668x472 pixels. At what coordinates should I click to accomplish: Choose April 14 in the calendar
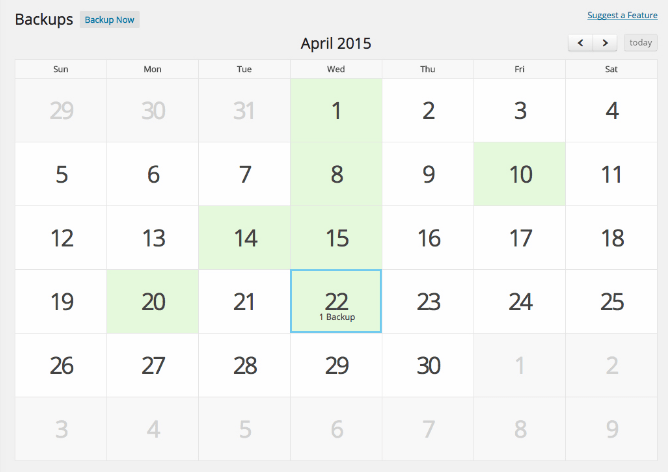pyautogui.click(x=245, y=238)
